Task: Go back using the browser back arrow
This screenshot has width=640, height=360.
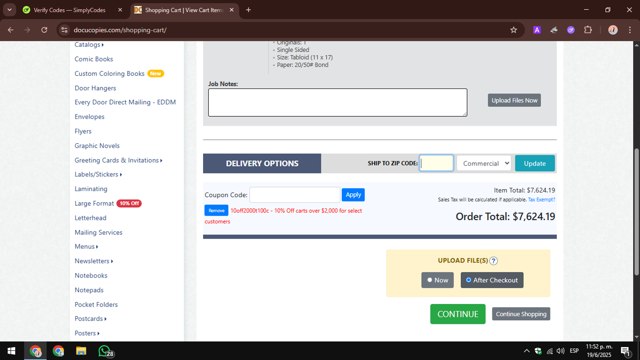Action: click(x=11, y=30)
